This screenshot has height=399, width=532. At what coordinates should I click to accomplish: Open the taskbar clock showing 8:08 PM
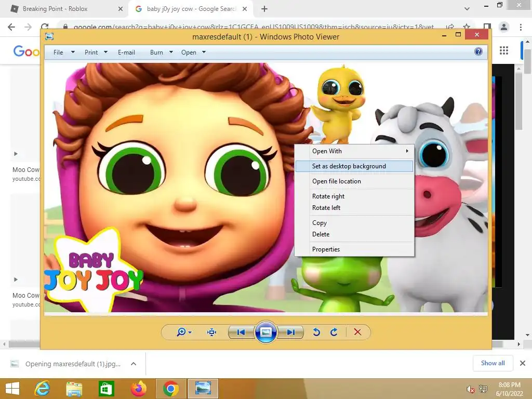pyautogui.click(x=509, y=389)
